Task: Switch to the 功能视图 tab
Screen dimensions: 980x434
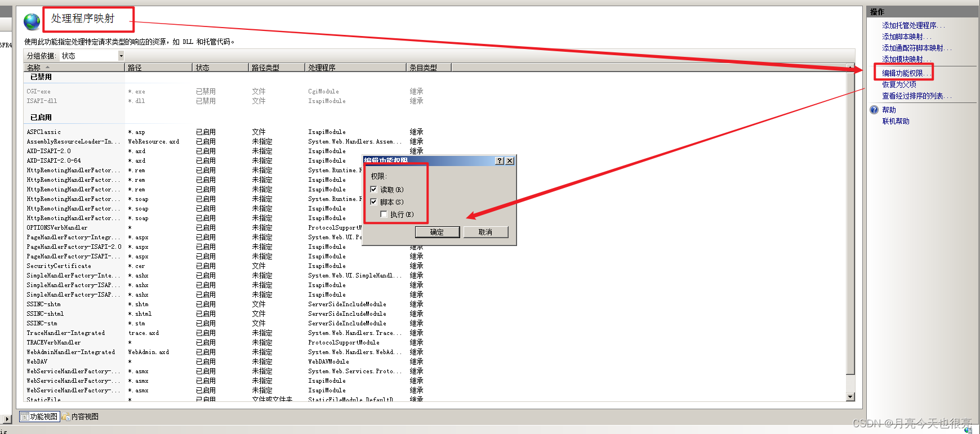Action: click(39, 417)
